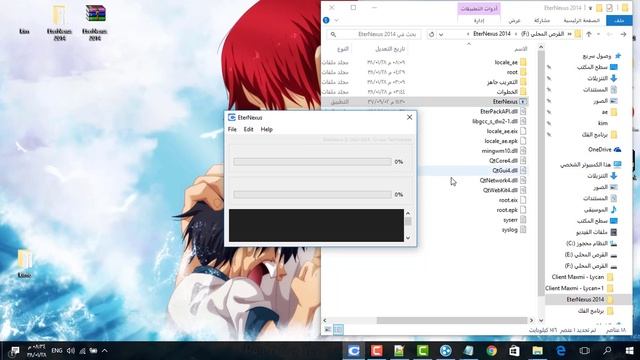Refresh the Explorer folder view

pyautogui.click(x=431, y=35)
